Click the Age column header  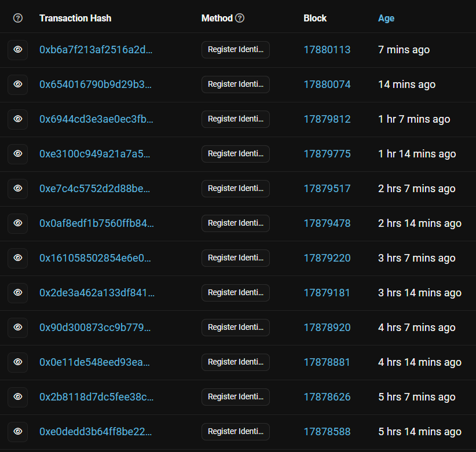tap(386, 18)
